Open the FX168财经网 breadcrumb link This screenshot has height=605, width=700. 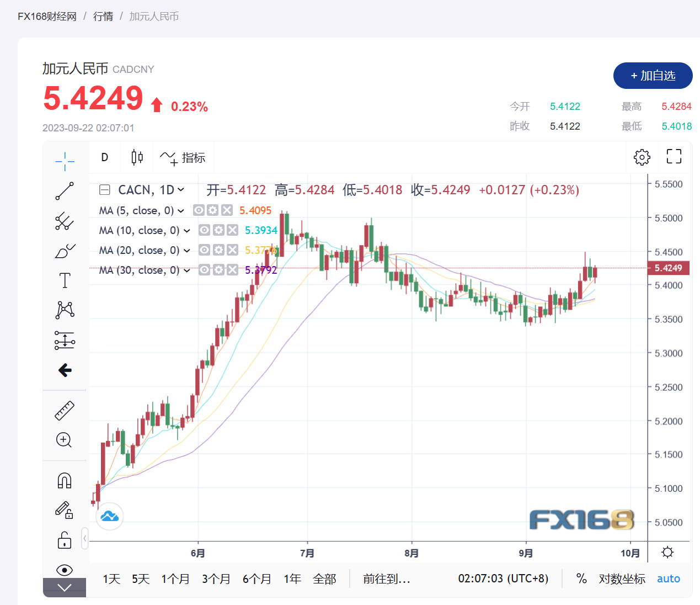click(x=47, y=17)
